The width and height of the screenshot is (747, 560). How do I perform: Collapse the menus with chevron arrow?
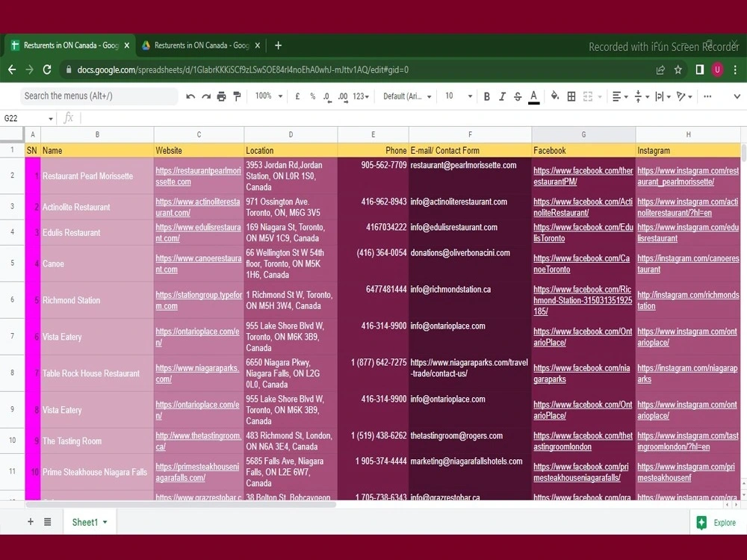[x=737, y=96]
